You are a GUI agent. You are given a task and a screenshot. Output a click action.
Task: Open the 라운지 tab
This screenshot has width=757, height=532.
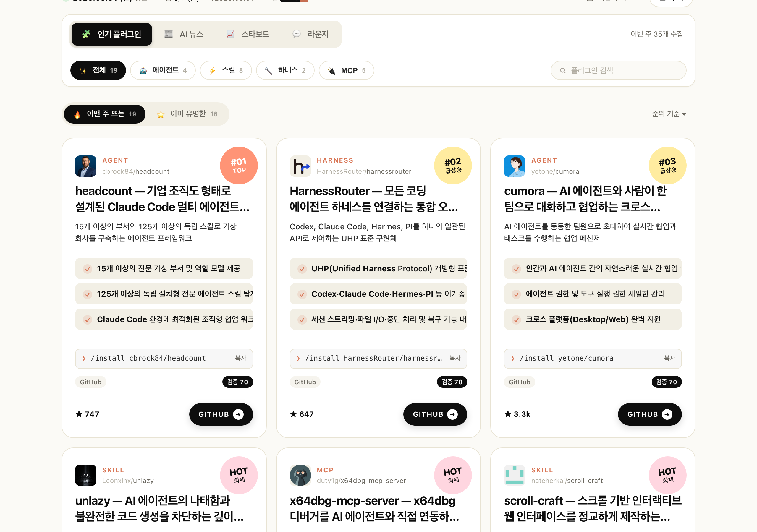point(310,34)
